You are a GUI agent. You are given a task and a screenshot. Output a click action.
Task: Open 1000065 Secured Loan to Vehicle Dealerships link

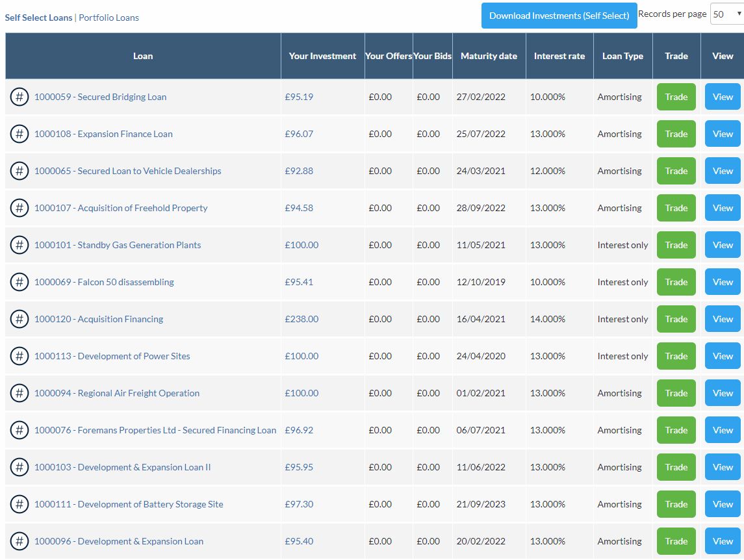tap(127, 171)
